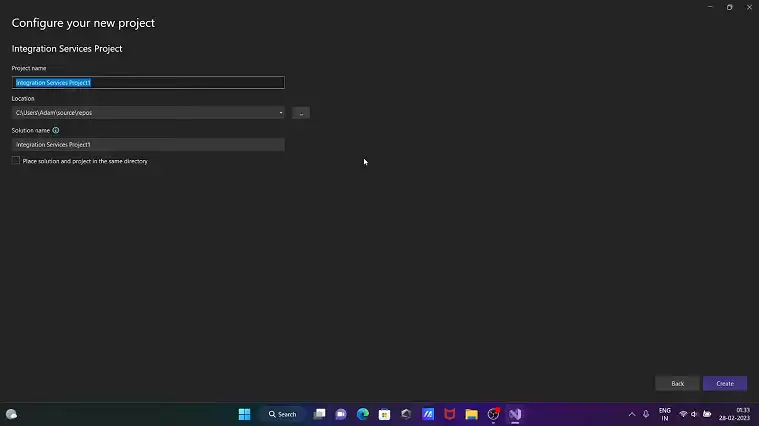Screen dimensions: 759x426
Task: Open the blue slashed app icon in taskbar
Action: click(x=428, y=414)
